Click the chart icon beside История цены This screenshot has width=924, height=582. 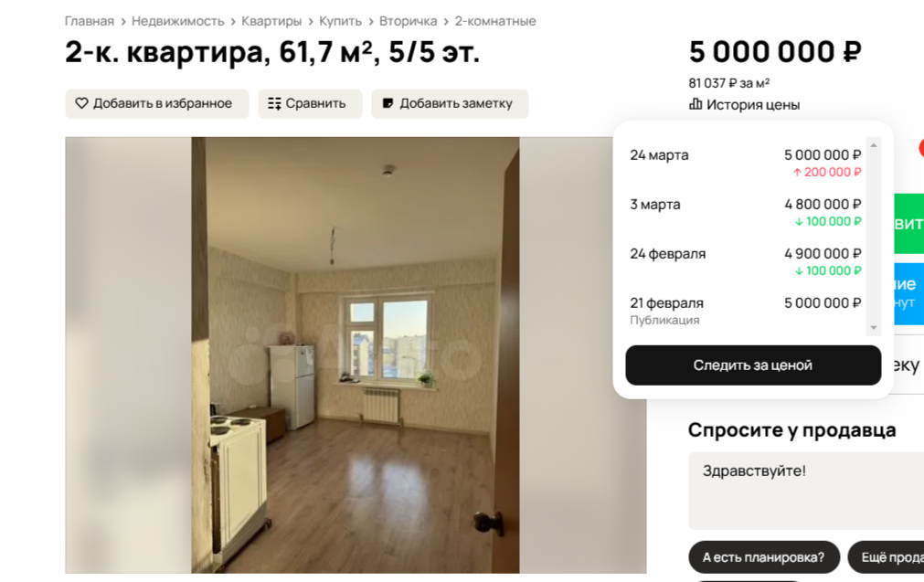click(696, 104)
